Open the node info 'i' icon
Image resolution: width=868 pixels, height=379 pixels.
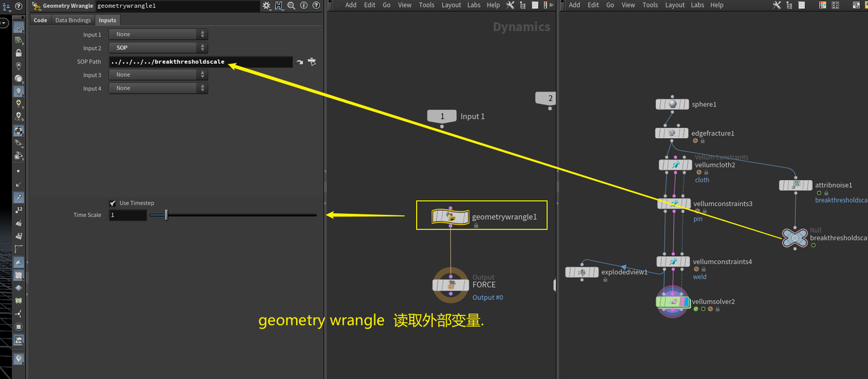303,5
